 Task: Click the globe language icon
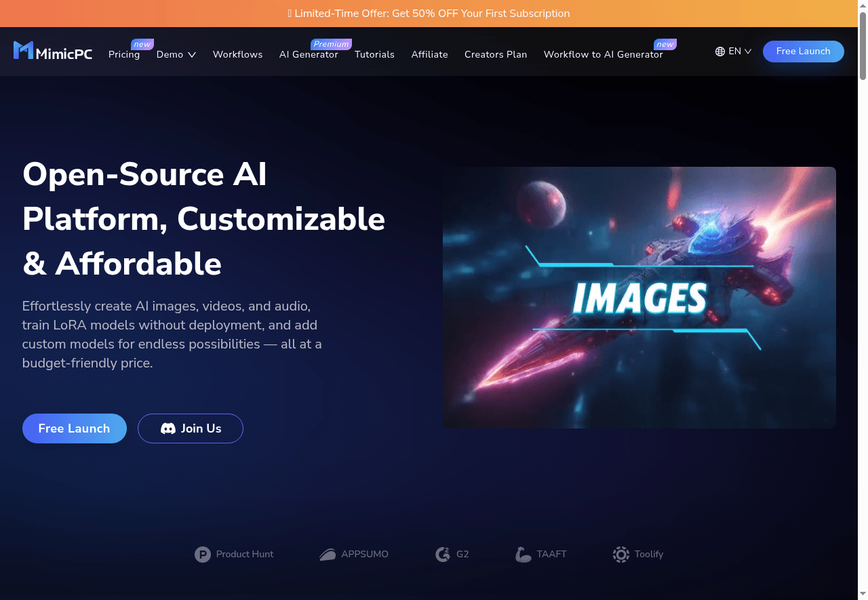tap(720, 52)
